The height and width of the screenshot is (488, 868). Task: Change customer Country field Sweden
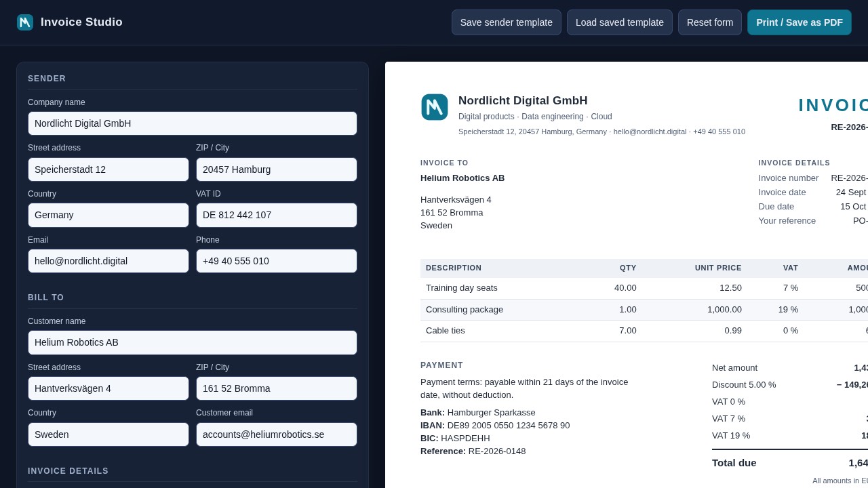pos(108,434)
